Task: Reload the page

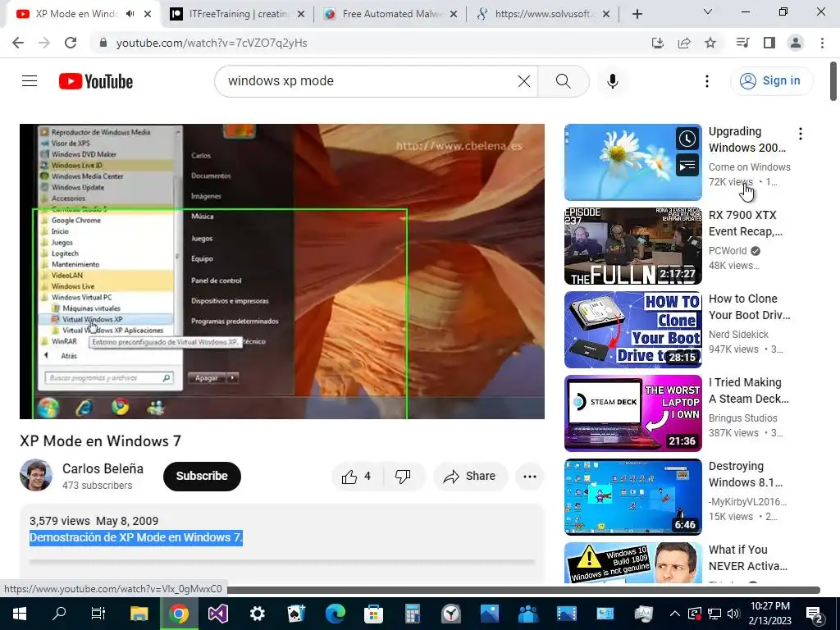Action: [71, 43]
